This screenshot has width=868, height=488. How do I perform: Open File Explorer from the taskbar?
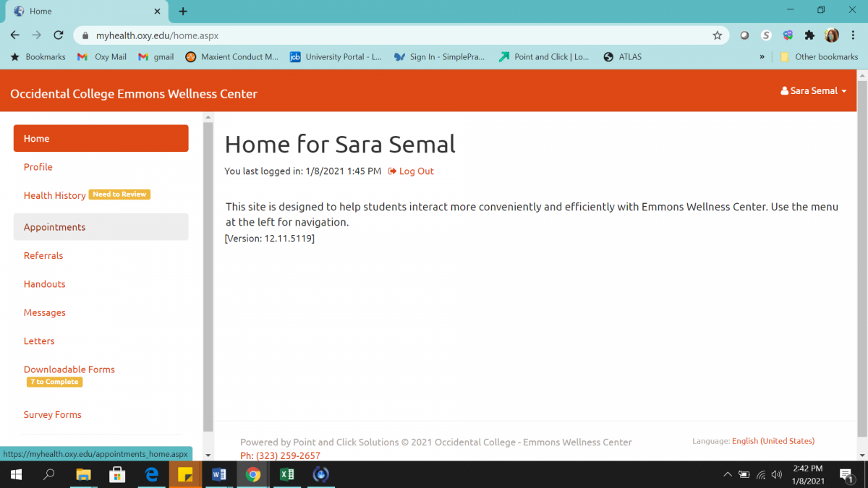(84, 475)
